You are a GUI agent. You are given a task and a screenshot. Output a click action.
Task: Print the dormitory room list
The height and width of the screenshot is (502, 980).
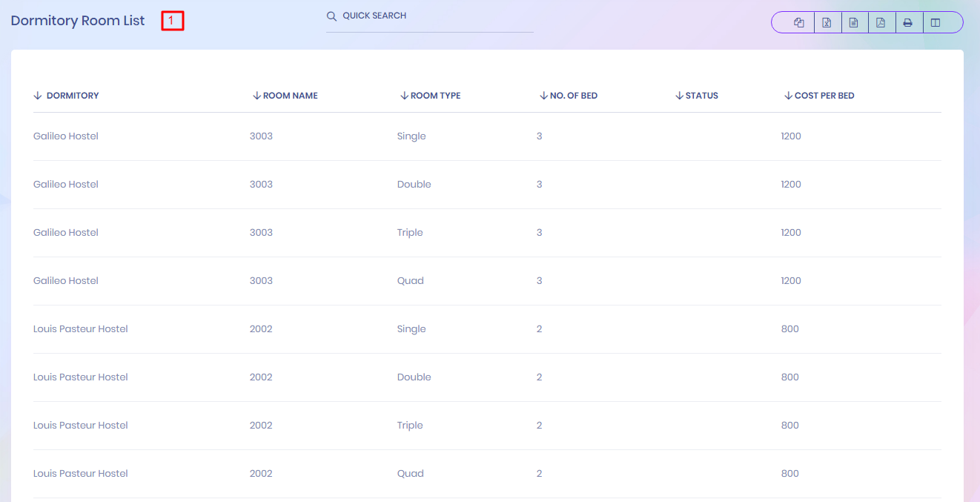click(908, 22)
